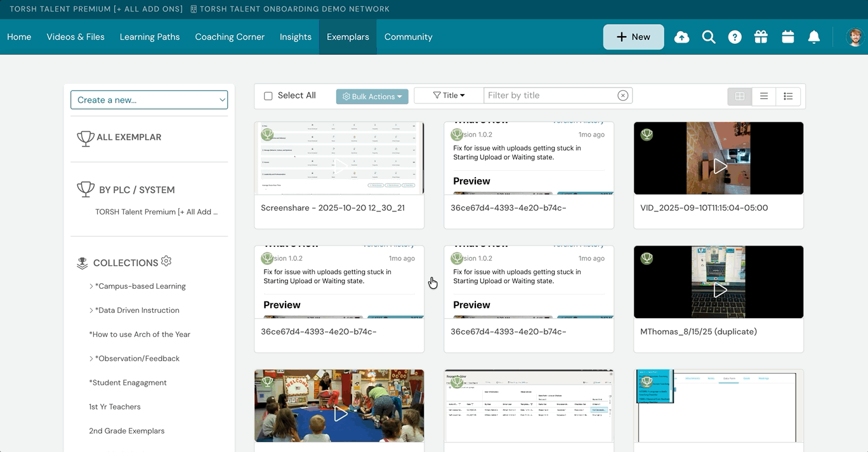
Task: Open the Create a new... dropdown
Action: tap(149, 100)
